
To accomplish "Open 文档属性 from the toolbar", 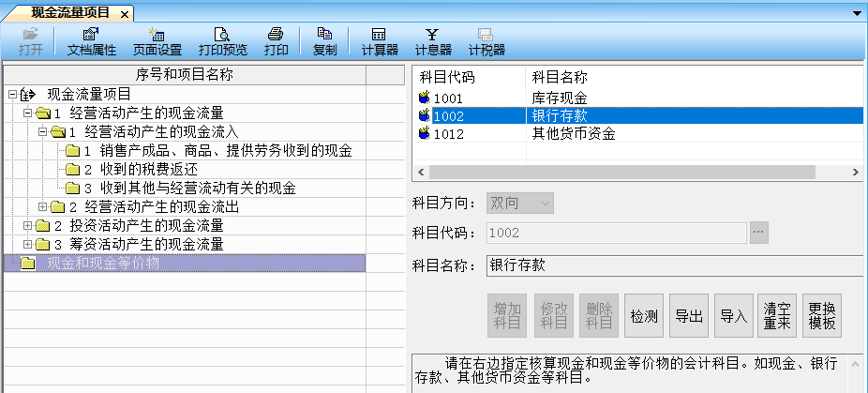I will coord(91,41).
